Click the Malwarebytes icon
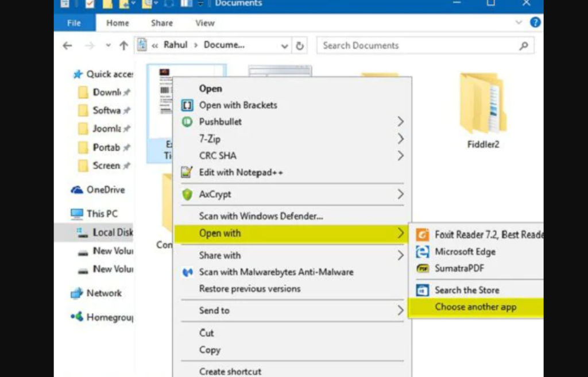This screenshot has height=377, width=588. [187, 272]
